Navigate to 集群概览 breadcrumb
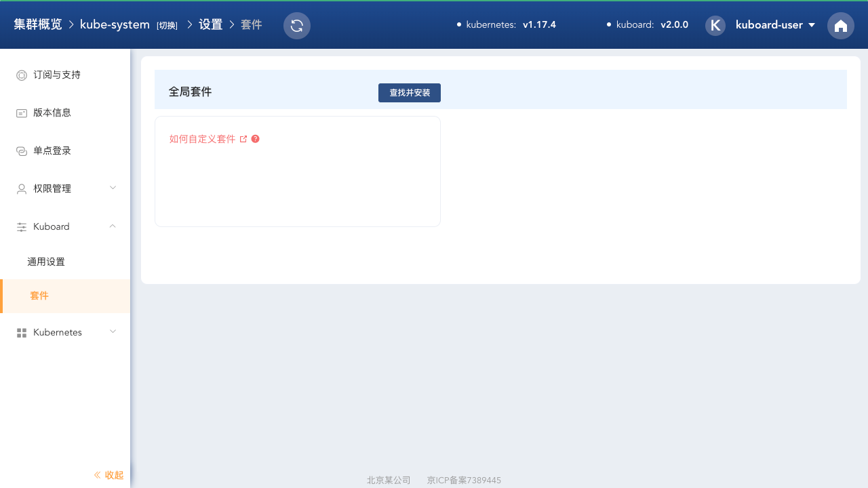868x488 pixels. click(x=38, y=24)
